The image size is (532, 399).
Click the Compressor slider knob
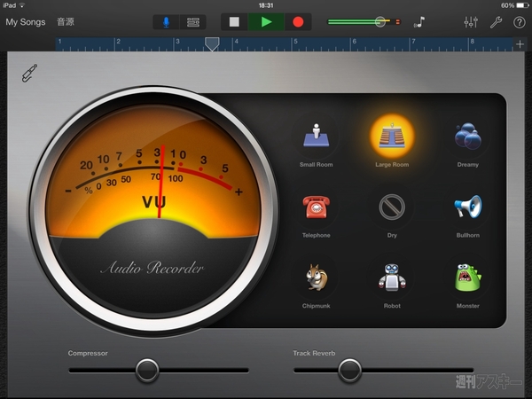tap(147, 369)
